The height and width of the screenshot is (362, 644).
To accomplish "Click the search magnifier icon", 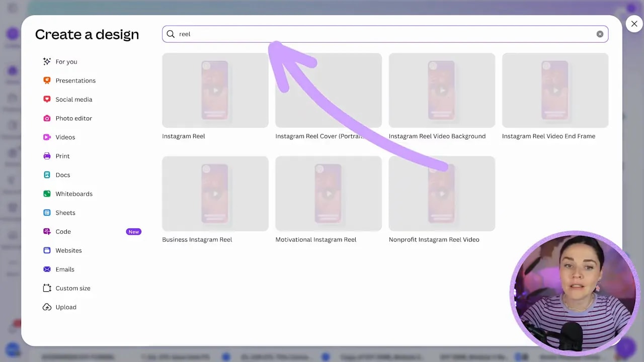I will coord(171,34).
